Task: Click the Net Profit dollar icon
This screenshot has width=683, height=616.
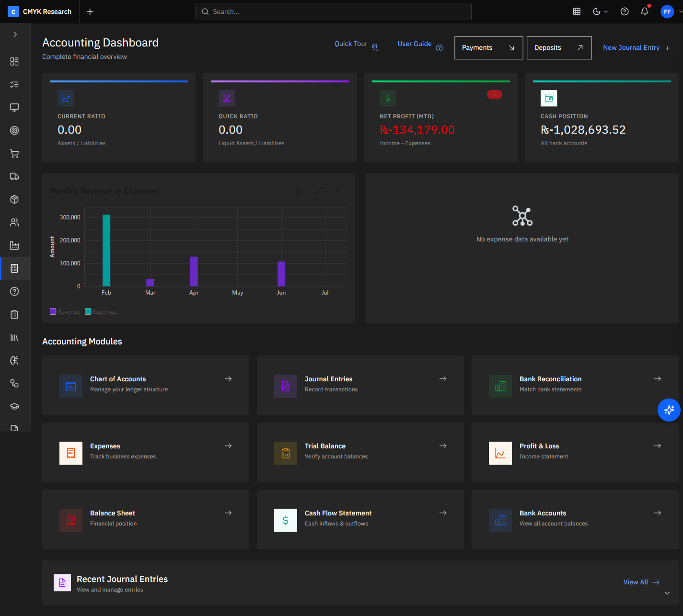Action: point(388,98)
